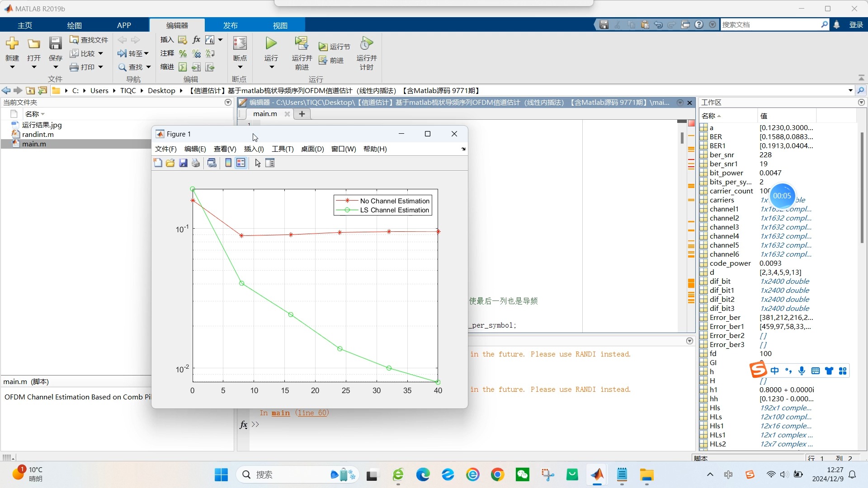Toggle Edit Plot arrow tool

pos(258,163)
